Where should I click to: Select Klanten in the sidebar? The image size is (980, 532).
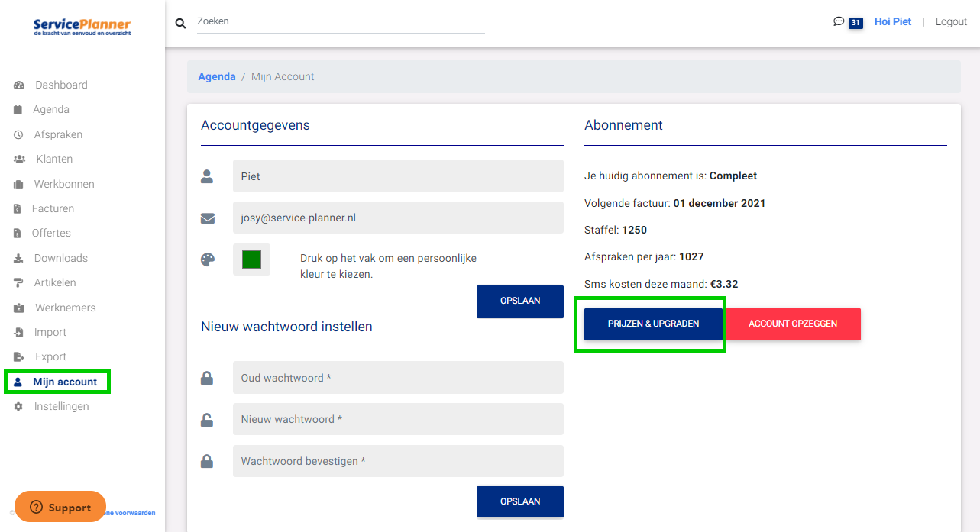(54, 159)
